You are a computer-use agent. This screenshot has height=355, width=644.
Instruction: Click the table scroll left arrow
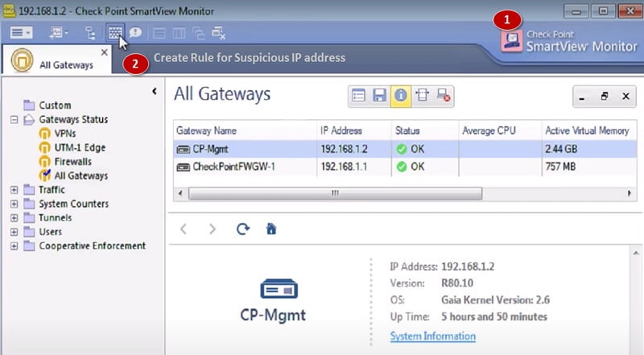click(x=180, y=193)
